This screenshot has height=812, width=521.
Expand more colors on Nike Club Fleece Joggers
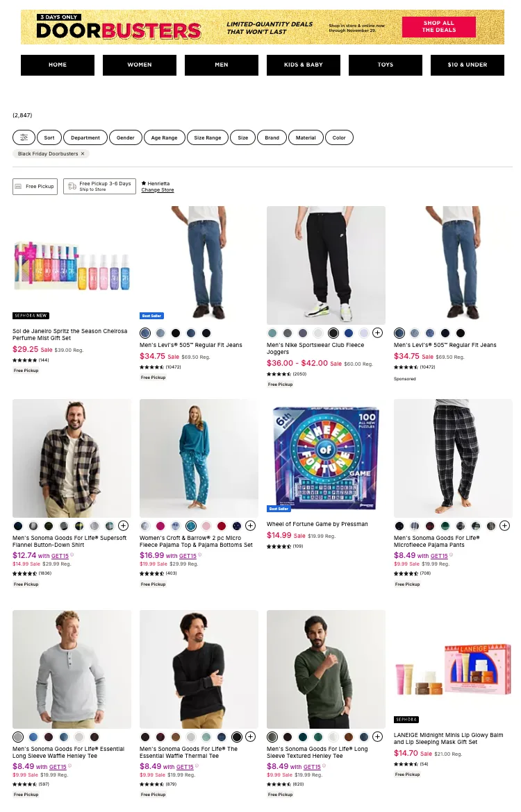pyautogui.click(x=377, y=333)
